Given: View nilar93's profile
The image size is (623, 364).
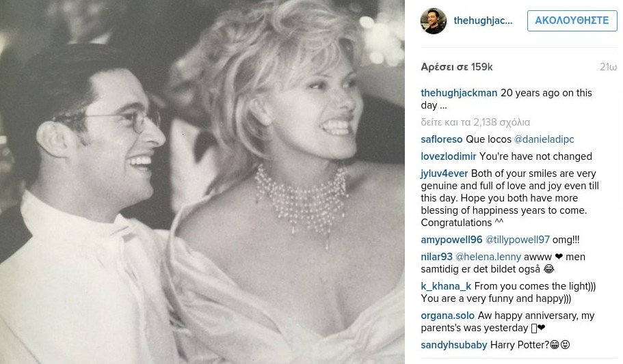Looking at the screenshot, I should (437, 257).
